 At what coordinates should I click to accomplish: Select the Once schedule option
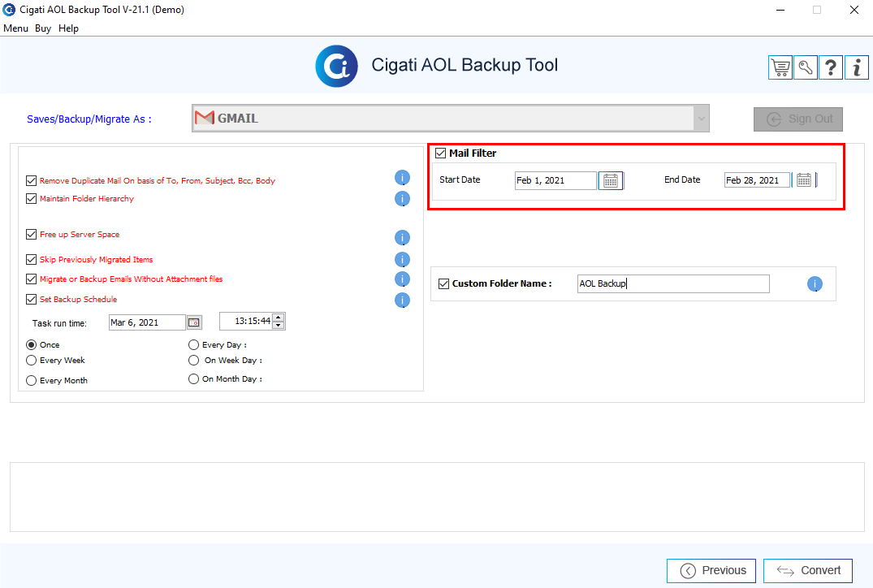pyautogui.click(x=31, y=344)
